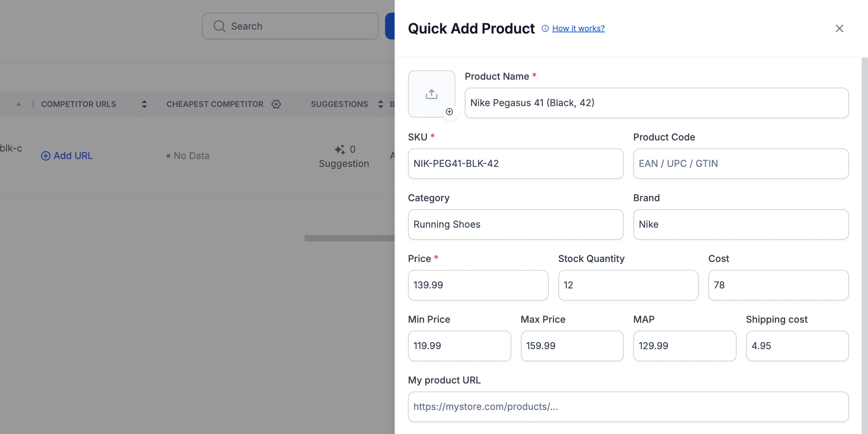Open Cheapest Competitor settings gear icon
The image size is (868, 434).
[276, 104]
